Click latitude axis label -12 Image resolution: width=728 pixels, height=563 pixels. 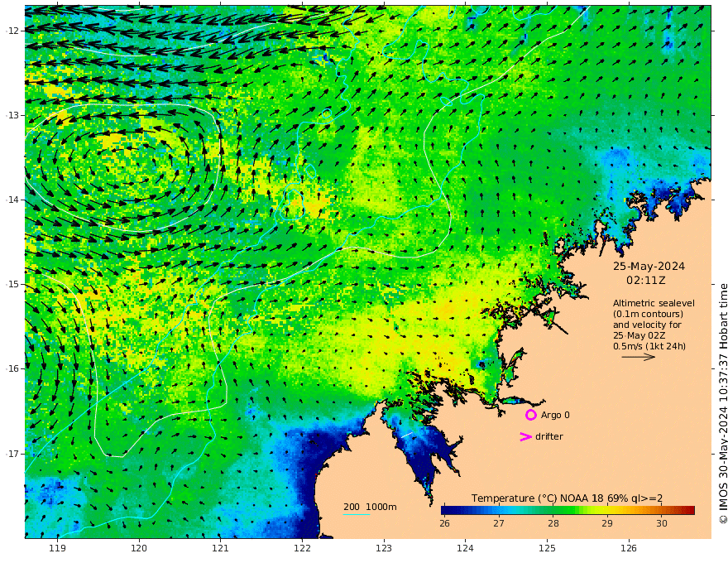(x=12, y=31)
